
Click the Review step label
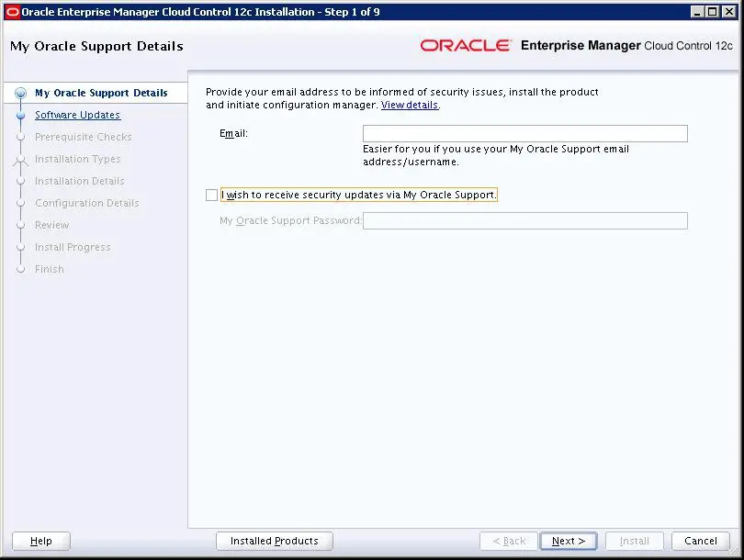pos(51,225)
